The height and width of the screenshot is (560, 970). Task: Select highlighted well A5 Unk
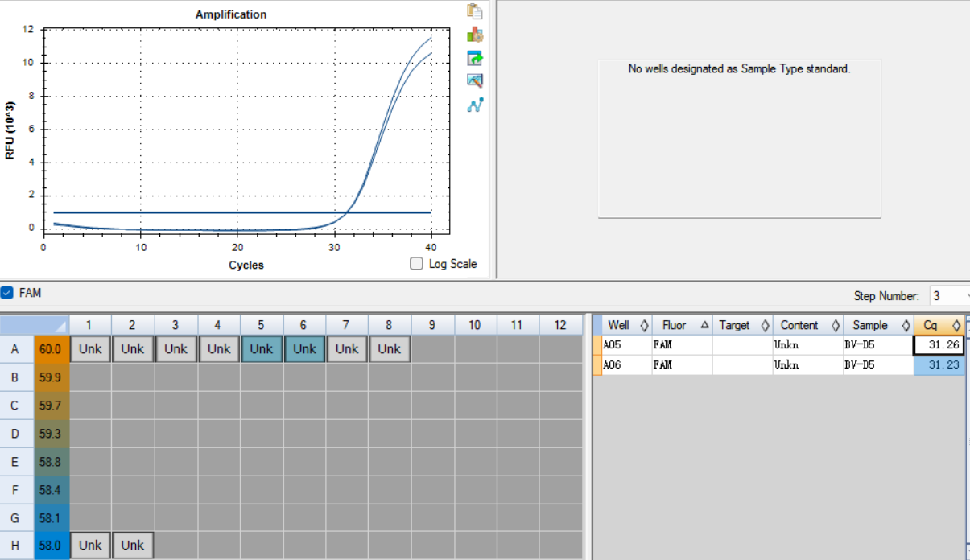coord(262,349)
